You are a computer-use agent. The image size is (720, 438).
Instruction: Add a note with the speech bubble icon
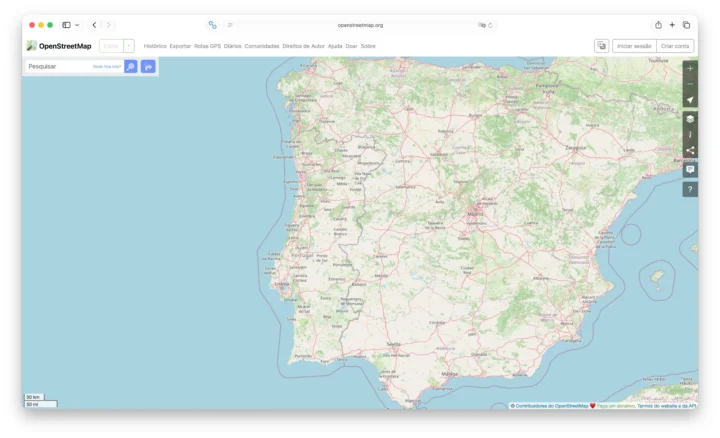click(690, 169)
